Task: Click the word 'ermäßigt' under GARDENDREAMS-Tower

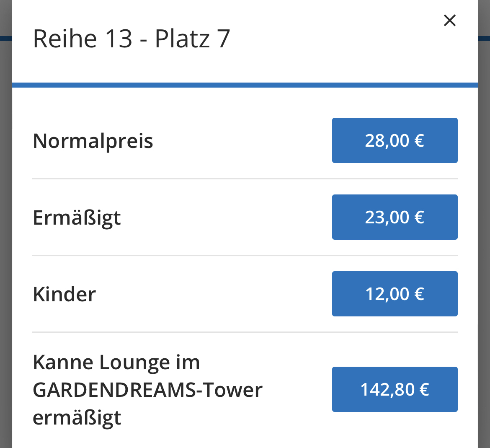Action: pyautogui.click(x=77, y=418)
